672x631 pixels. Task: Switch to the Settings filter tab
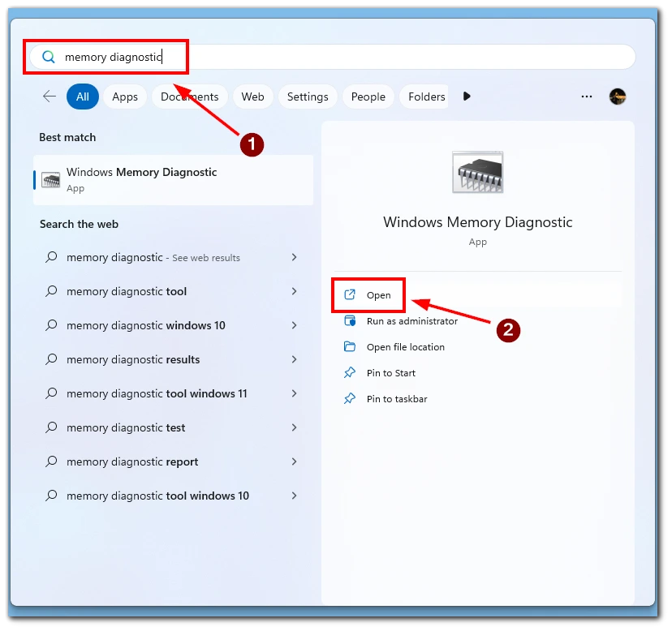point(308,97)
